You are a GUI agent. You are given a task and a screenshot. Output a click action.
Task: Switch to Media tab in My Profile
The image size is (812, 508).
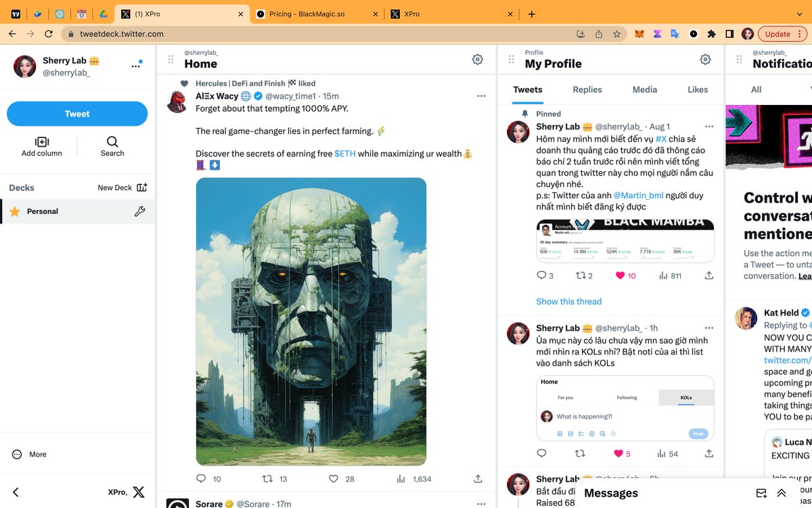tap(645, 89)
